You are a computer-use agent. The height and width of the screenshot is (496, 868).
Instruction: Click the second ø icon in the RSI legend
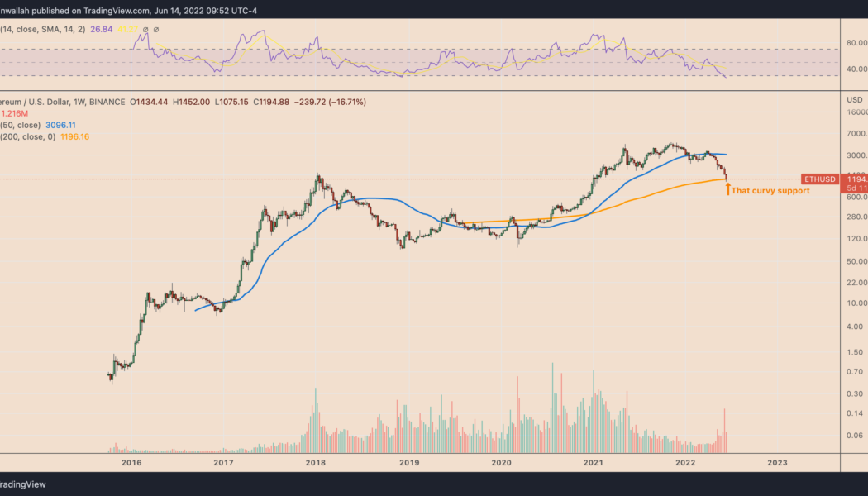(155, 29)
